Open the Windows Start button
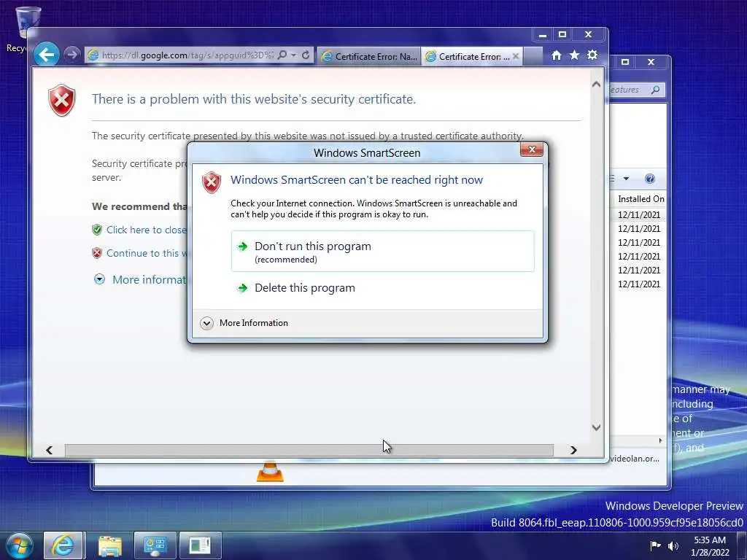The image size is (747, 560). point(19,545)
